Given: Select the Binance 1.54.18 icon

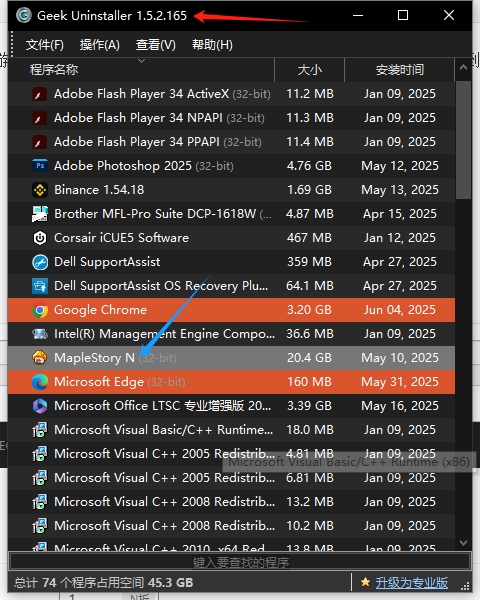Looking at the screenshot, I should (x=40, y=190).
